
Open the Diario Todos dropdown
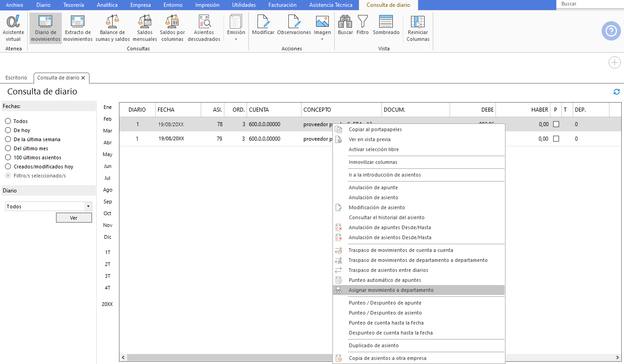[x=49, y=207]
